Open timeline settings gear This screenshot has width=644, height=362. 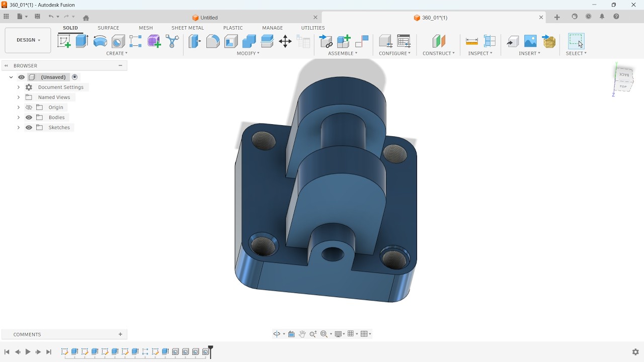pos(635,352)
